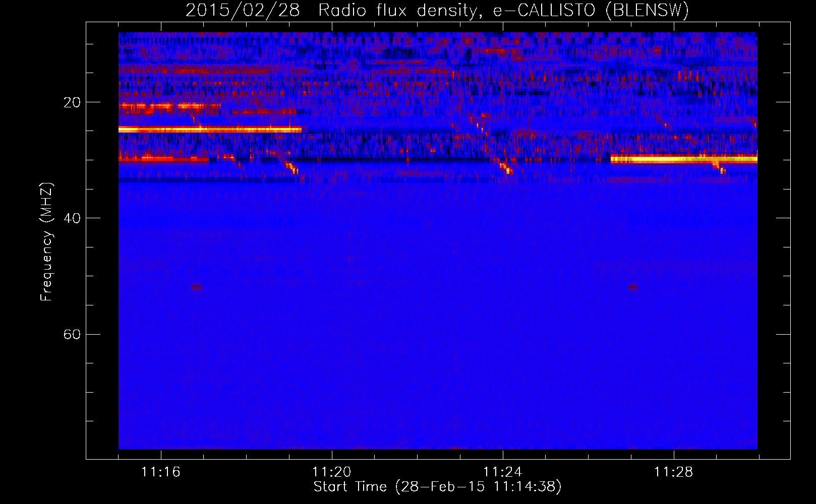816x504 pixels.
Task: Click the red band near 30 MHz at left
Action: pyautogui.click(x=163, y=159)
